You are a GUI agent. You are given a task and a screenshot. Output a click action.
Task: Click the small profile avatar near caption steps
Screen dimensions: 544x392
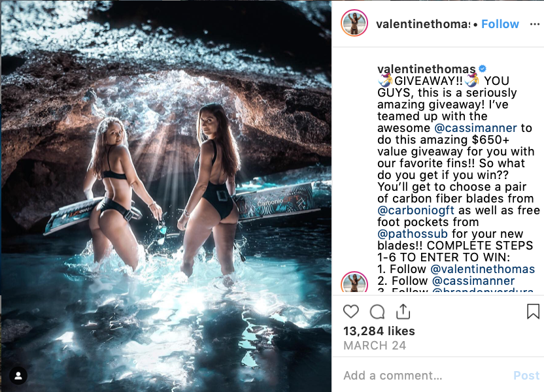click(354, 282)
